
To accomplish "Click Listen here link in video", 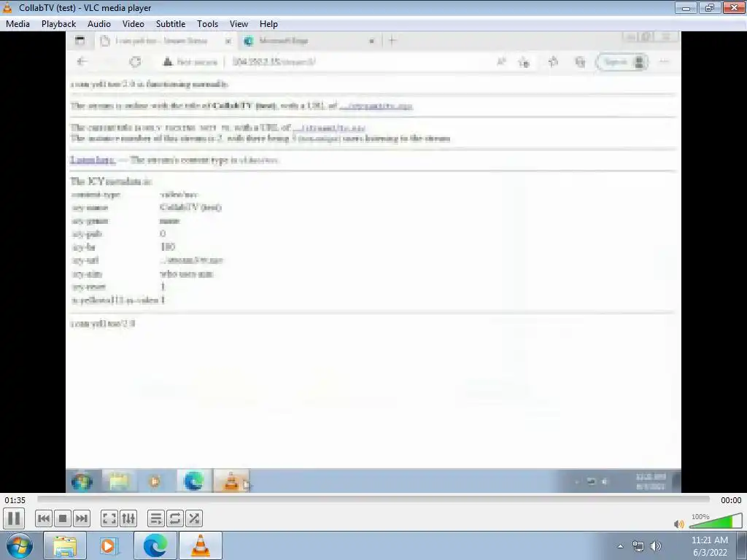I will tap(93, 160).
